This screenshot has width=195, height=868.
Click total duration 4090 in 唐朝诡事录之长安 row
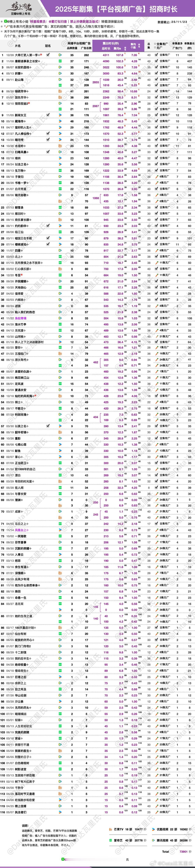(x=106, y=61)
